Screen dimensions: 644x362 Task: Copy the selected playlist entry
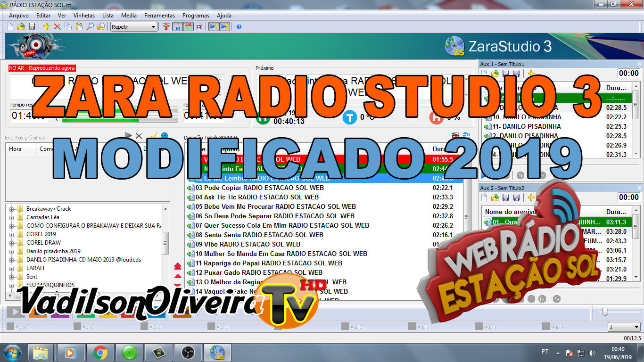67,26
